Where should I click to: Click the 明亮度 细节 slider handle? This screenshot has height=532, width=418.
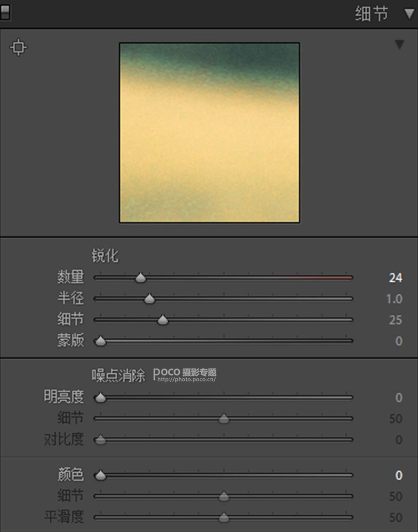pyautogui.click(x=224, y=419)
